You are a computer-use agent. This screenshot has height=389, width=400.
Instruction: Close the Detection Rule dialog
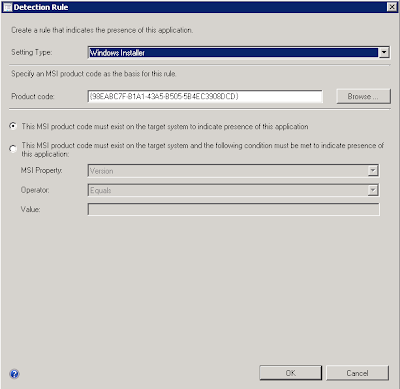(392, 7)
